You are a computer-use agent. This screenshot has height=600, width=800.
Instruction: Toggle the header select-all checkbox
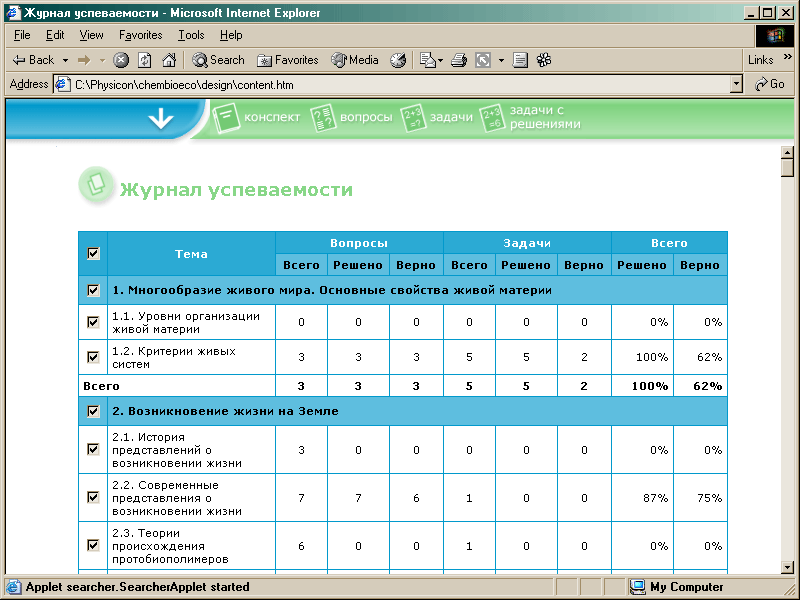tap(93, 254)
